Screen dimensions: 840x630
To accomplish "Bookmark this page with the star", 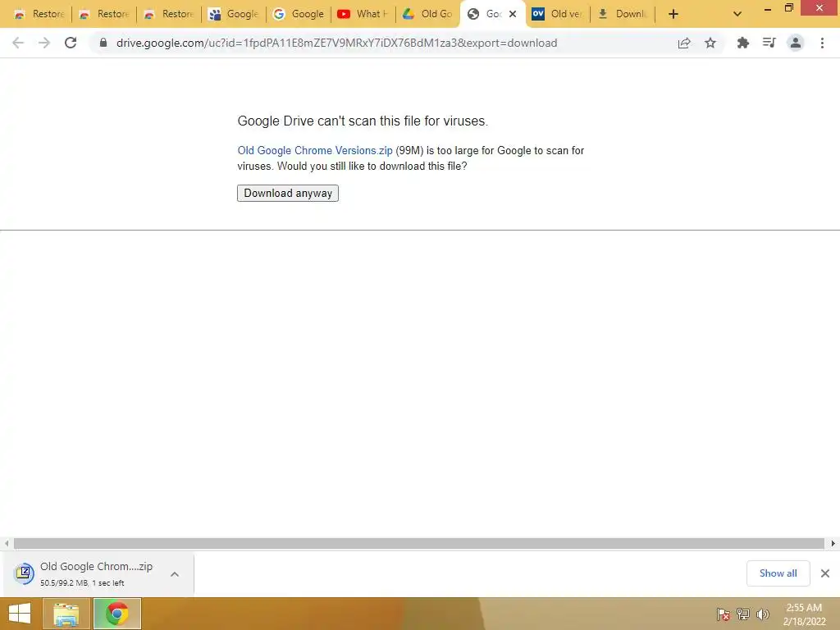I will click(x=710, y=43).
